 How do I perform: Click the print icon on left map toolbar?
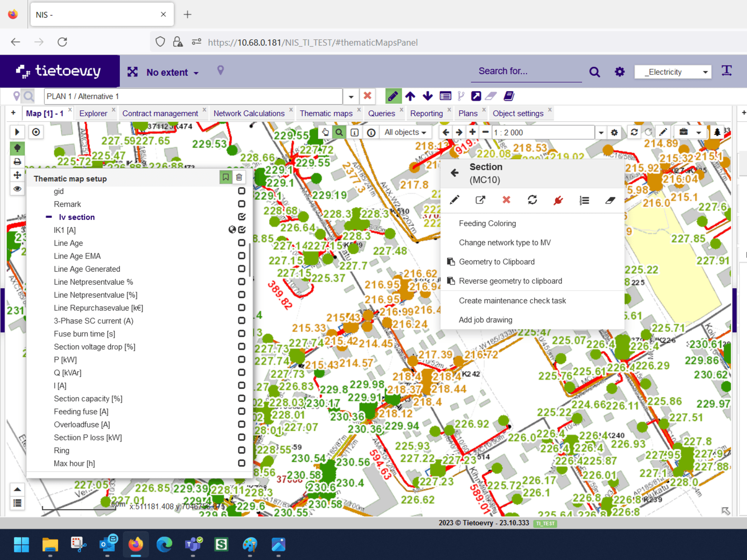click(x=17, y=162)
